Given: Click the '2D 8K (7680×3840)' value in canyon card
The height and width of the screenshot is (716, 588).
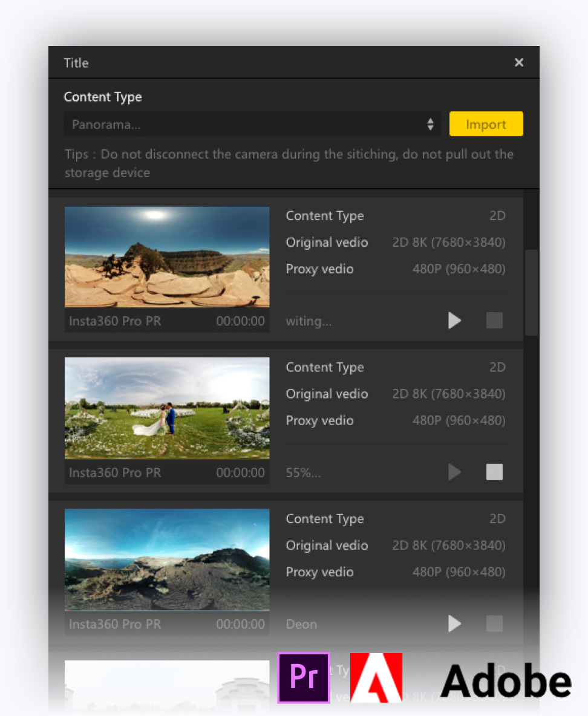Looking at the screenshot, I should point(449,242).
